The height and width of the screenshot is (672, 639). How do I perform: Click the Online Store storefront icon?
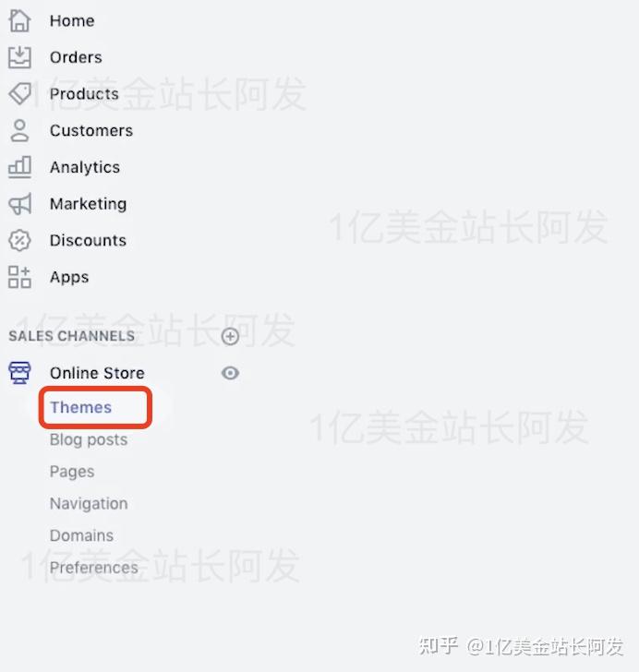(x=19, y=372)
